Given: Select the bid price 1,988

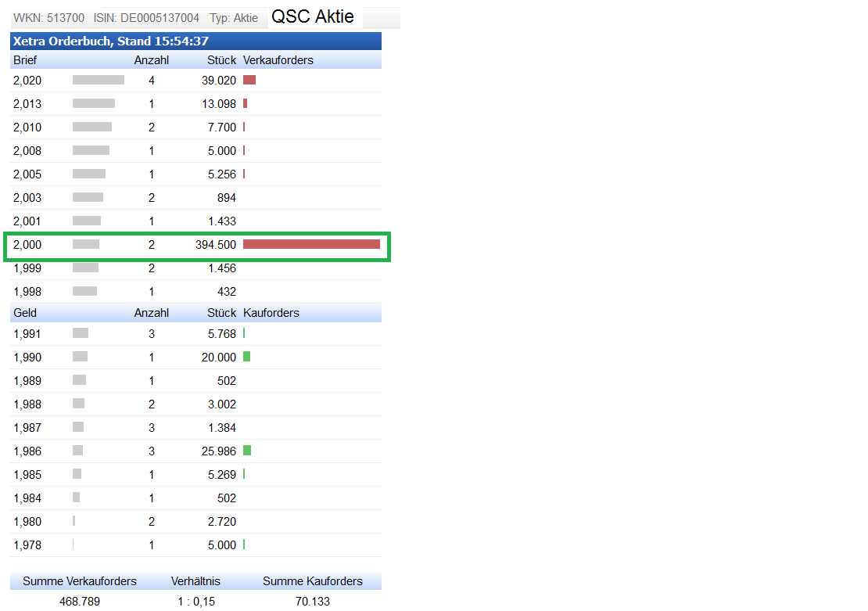Looking at the screenshot, I should pyautogui.click(x=27, y=404).
